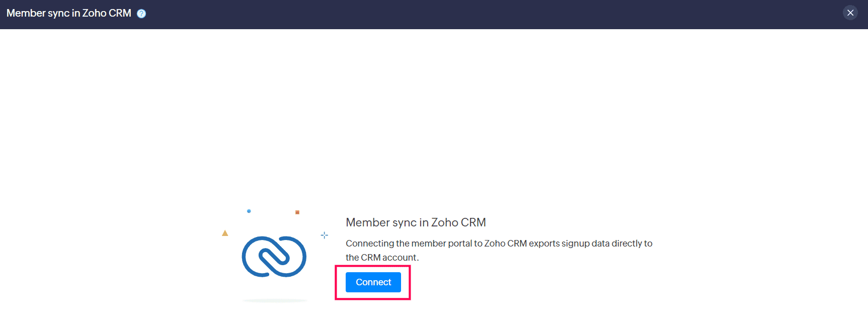Click the header title Member sync in Zoho CRM
Image resolution: width=868 pixels, height=319 pixels.
(69, 13)
